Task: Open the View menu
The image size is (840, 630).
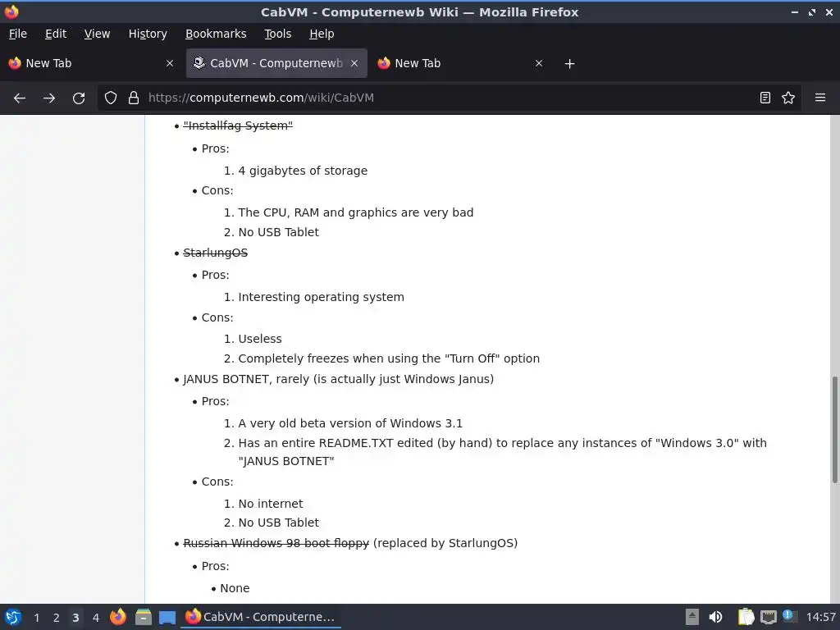Action: pos(97,34)
